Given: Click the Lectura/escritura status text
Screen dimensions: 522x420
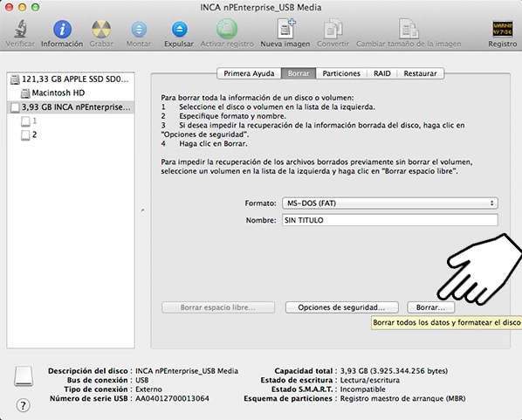Looking at the screenshot, I should (370, 381).
